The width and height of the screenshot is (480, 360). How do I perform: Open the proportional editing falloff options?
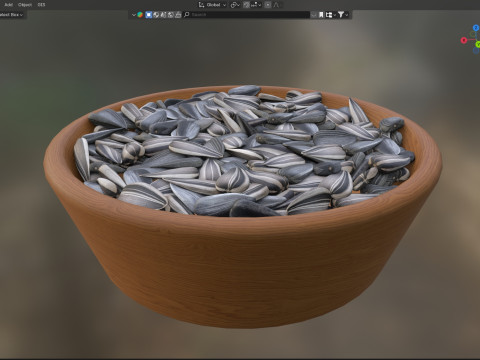point(276,5)
